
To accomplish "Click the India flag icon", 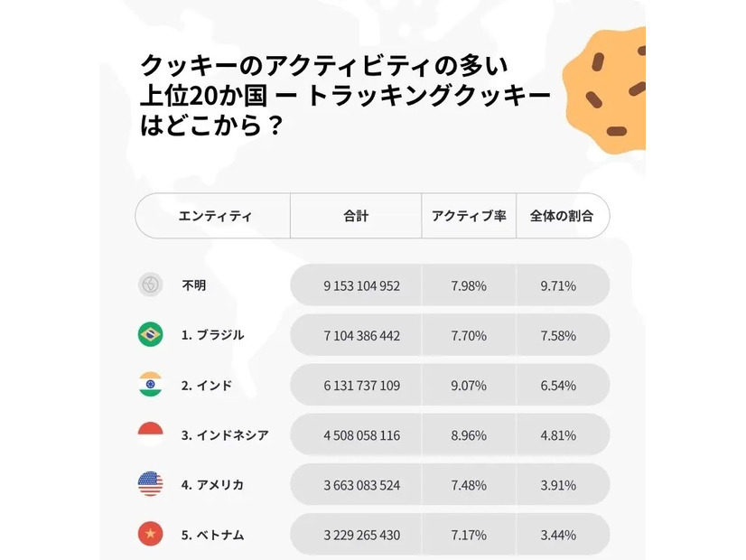I will point(151,385).
